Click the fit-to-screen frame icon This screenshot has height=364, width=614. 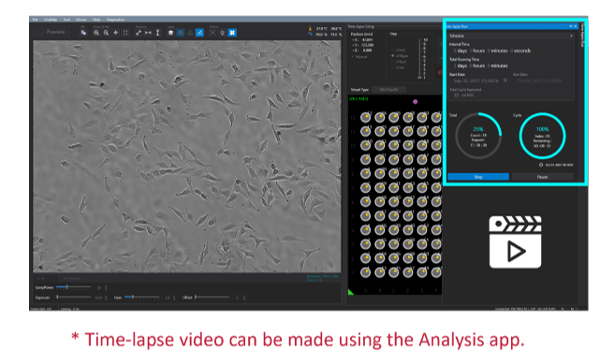tap(125, 33)
